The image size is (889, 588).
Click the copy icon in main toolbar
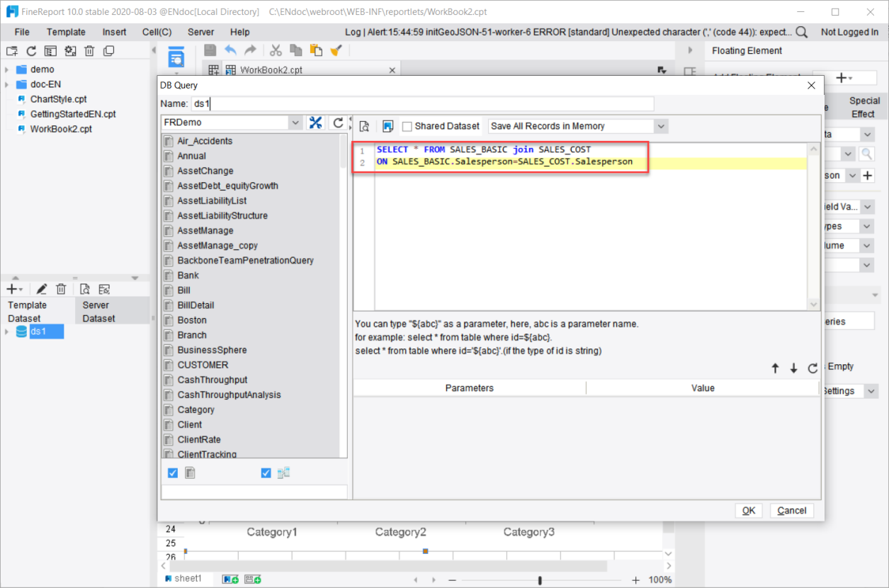click(x=296, y=50)
